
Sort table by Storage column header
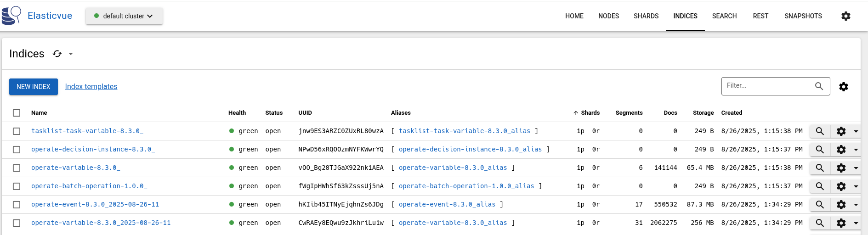(703, 113)
